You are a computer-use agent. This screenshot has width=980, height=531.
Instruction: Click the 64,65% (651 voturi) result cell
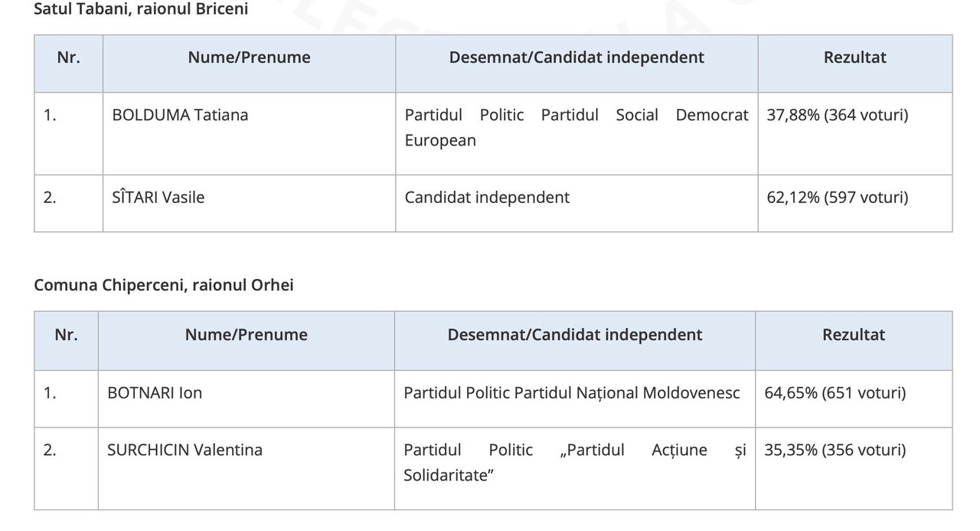pyautogui.click(x=854, y=399)
